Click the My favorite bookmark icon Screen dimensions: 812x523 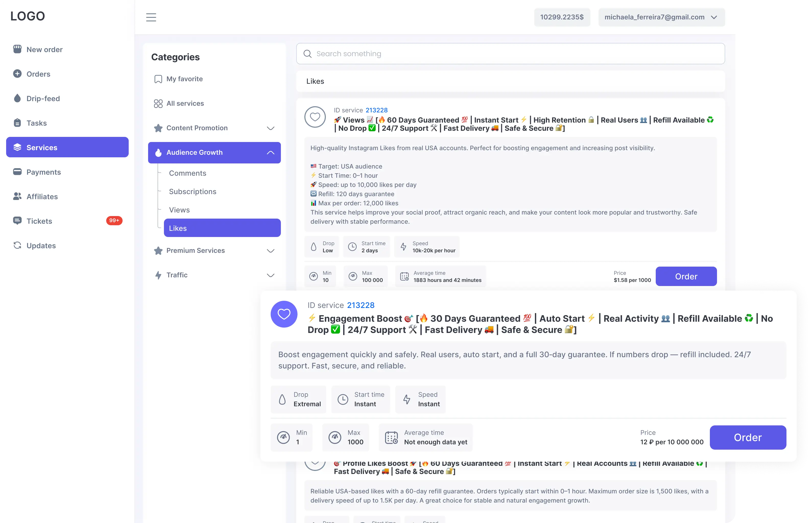158,79
